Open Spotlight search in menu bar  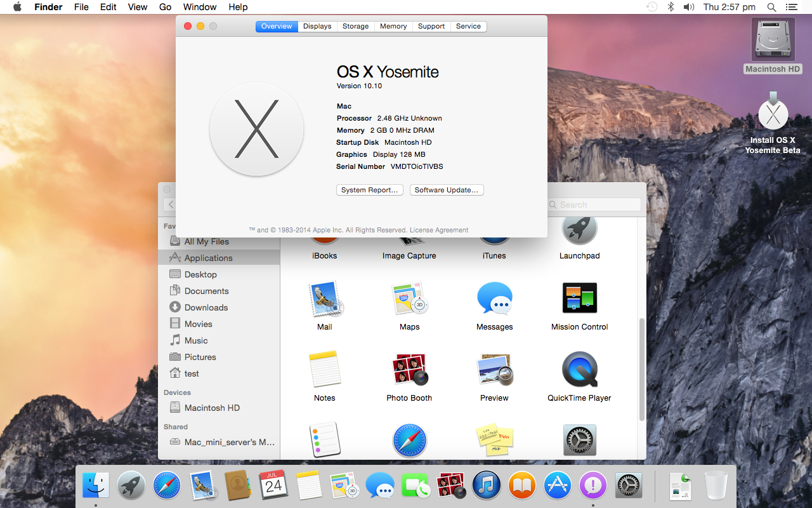tap(771, 7)
